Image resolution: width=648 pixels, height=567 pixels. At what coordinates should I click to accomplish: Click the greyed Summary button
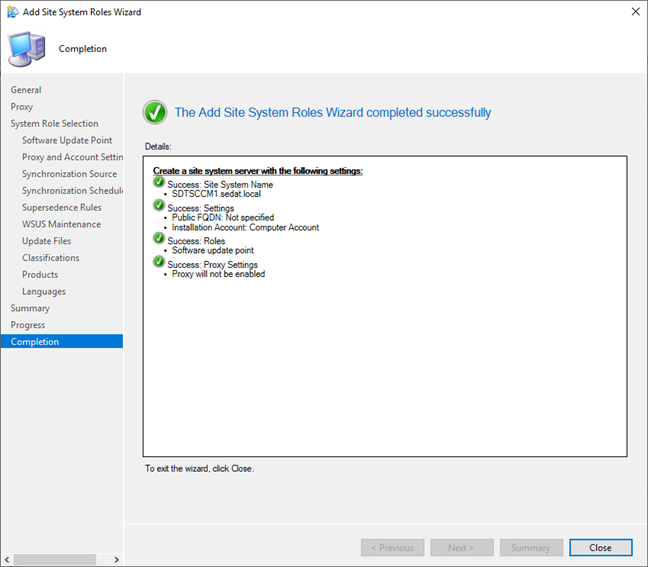point(531,548)
